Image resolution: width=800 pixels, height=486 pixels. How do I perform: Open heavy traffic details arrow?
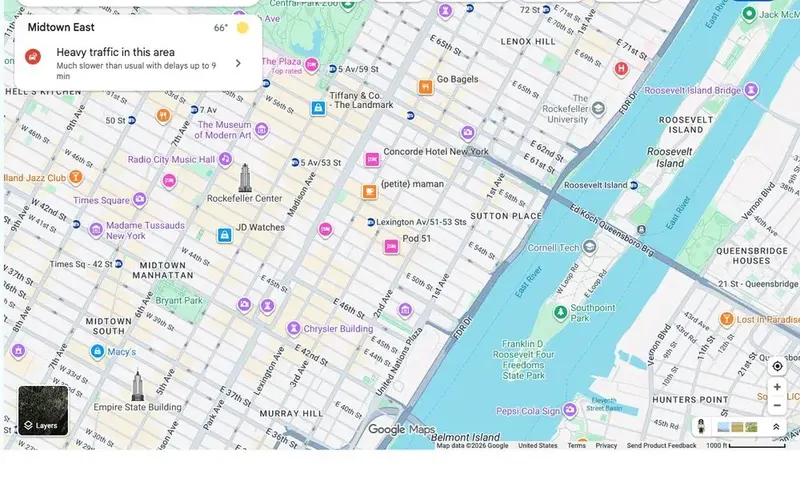click(x=238, y=63)
